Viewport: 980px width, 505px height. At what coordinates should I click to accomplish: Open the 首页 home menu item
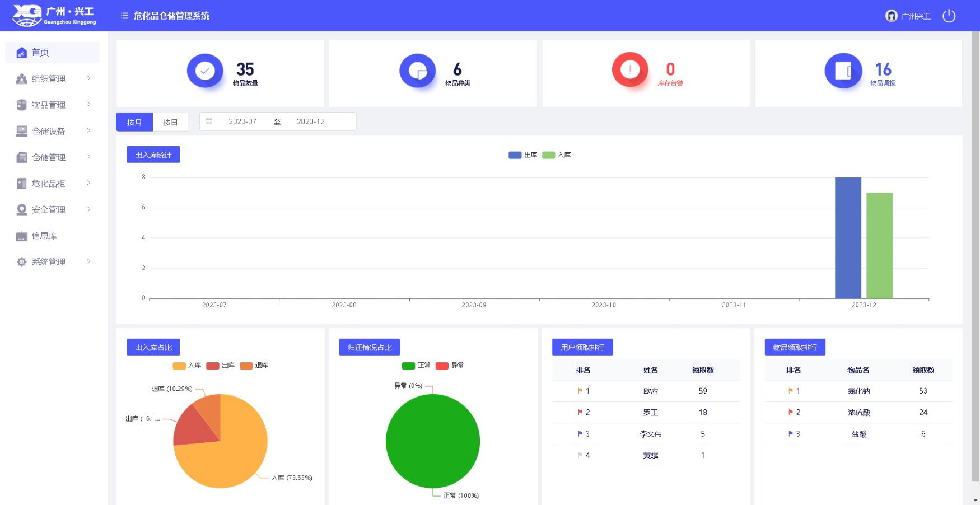[x=40, y=53]
